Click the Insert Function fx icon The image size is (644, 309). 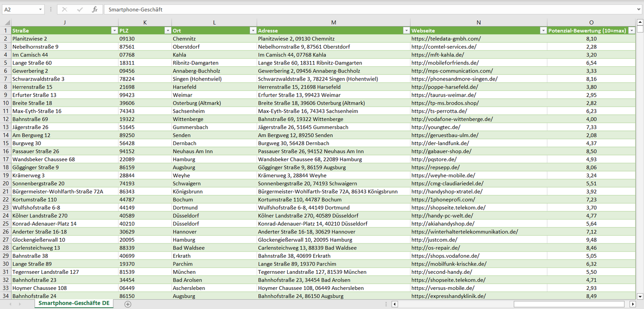[94, 9]
